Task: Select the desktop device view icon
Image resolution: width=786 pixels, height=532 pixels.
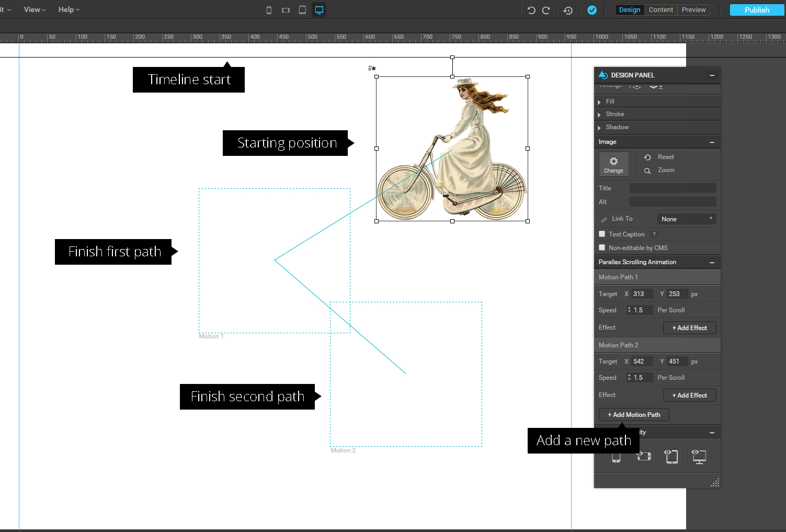Action: point(319,10)
